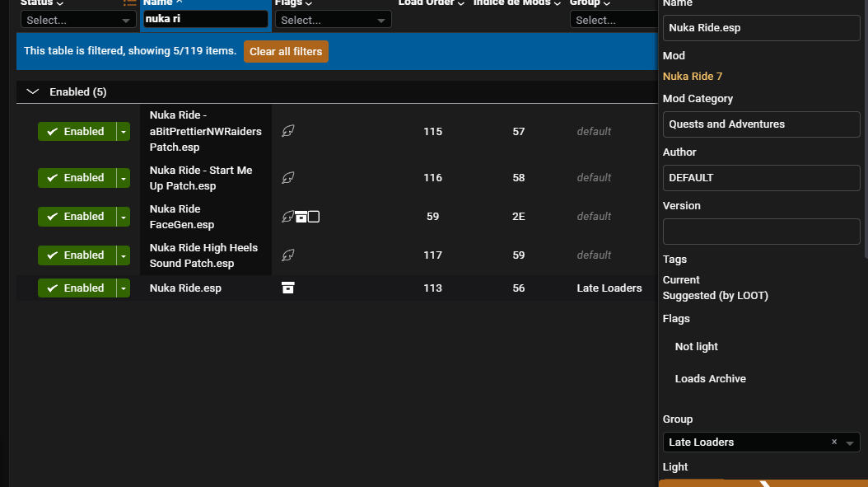Disable Nuka Ride - aBitPrettierNWRaiders Patch.esp via Enabled button
The width and height of the screenshot is (868, 487).
click(77, 131)
